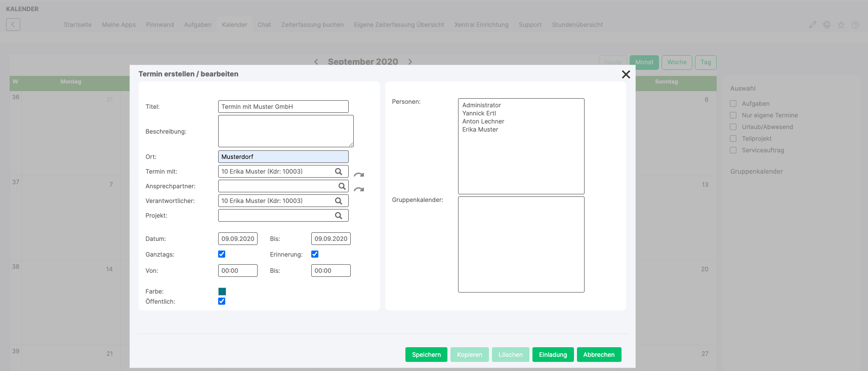Screen dimensions: 868x371
Task: Disable the Öffentlich checkbox
Action: (222, 301)
